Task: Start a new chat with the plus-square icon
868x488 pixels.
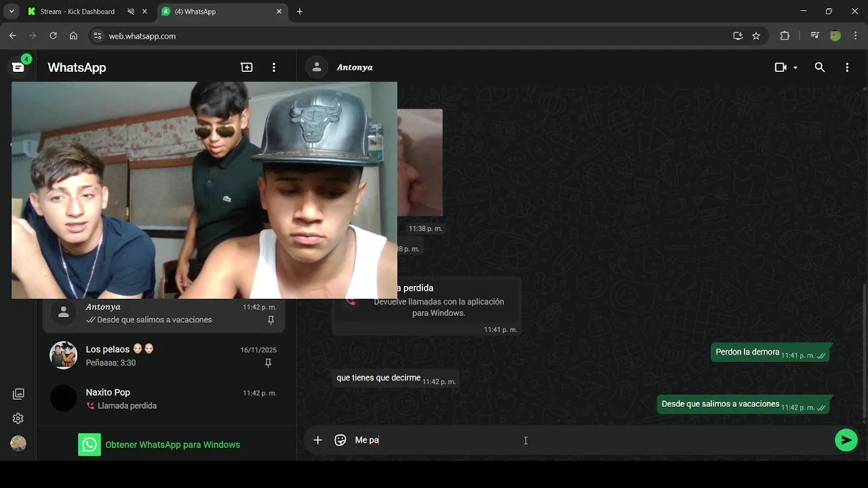Action: 247,67
